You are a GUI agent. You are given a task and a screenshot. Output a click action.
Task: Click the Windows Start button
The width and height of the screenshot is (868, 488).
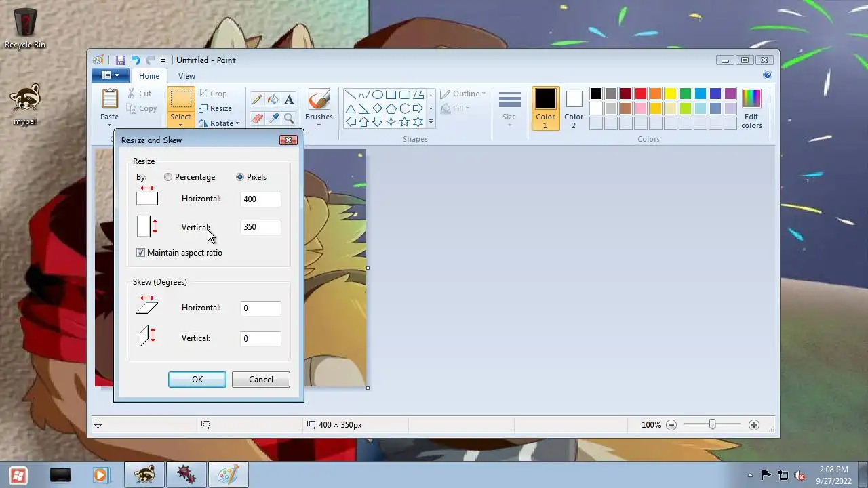coord(18,474)
